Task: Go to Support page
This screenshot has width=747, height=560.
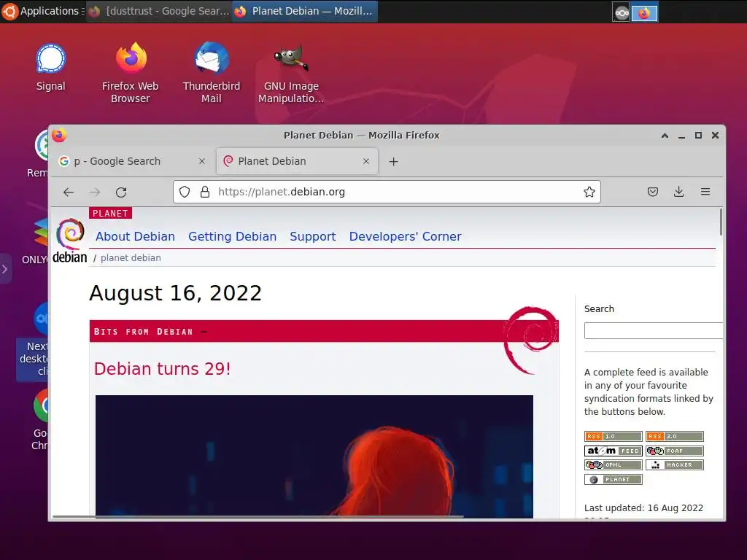Action: pyautogui.click(x=313, y=237)
